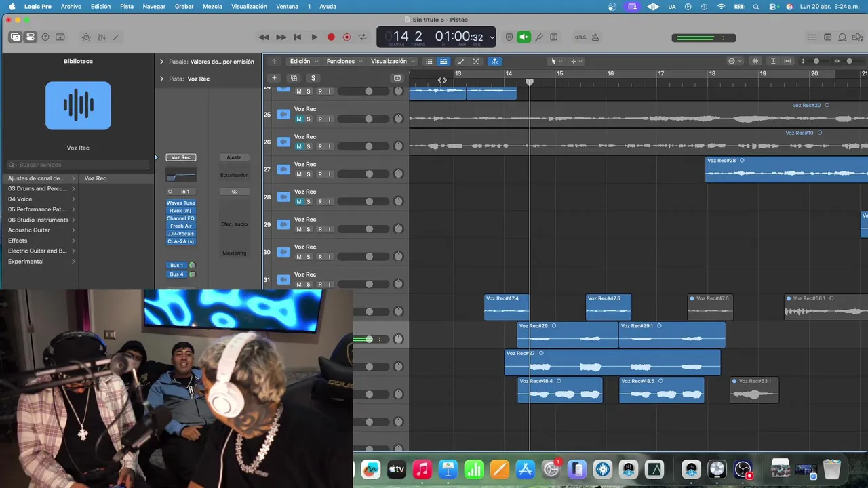The height and width of the screenshot is (488, 868).
Task: Toggle the Inspector panel button
Action: click(x=31, y=37)
